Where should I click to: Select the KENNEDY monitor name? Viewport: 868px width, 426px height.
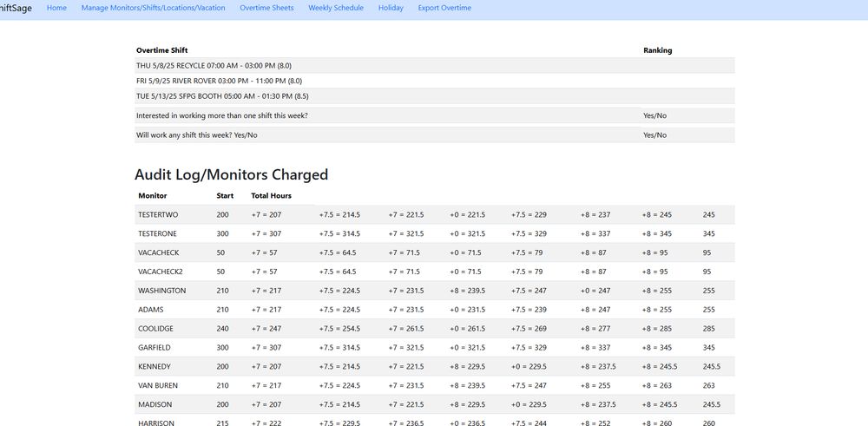point(155,367)
